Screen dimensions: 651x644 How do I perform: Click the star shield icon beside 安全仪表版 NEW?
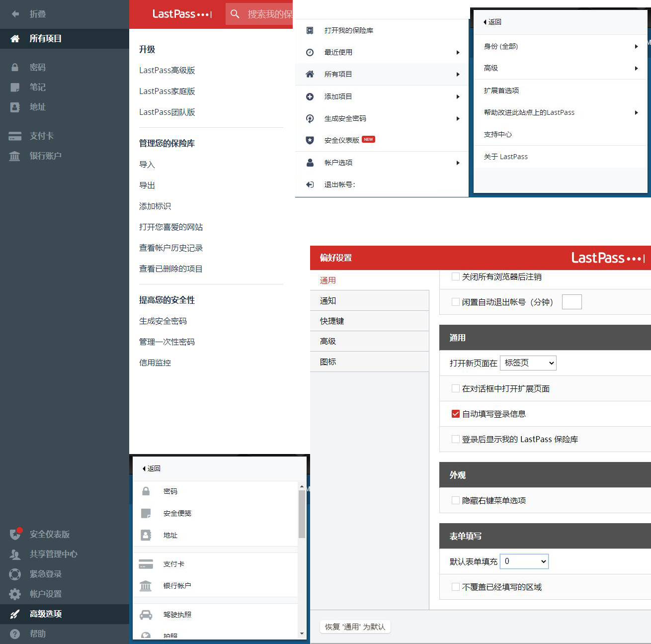click(310, 140)
